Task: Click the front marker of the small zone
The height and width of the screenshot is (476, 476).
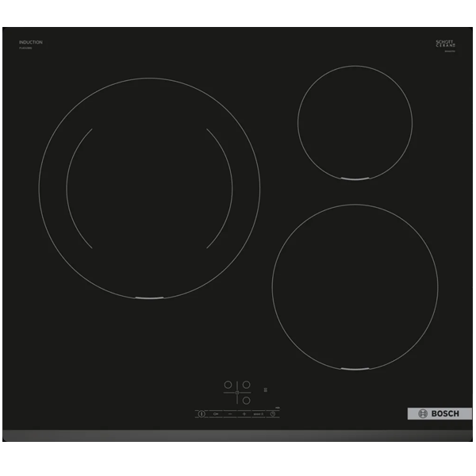Action: tap(355, 178)
